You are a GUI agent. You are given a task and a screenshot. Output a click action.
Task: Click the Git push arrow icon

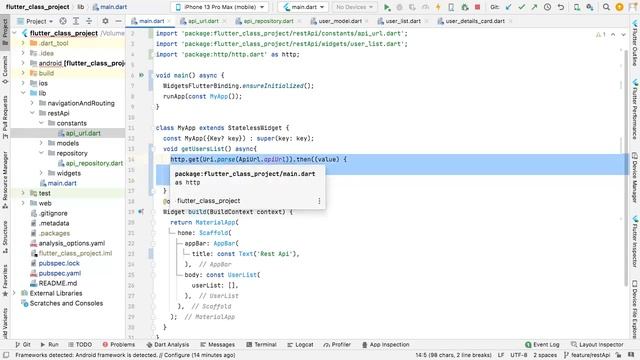534,7
